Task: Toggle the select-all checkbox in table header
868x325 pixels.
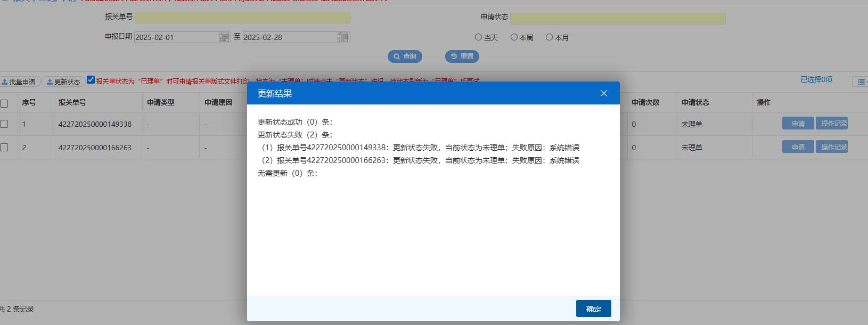Action: 4,103
